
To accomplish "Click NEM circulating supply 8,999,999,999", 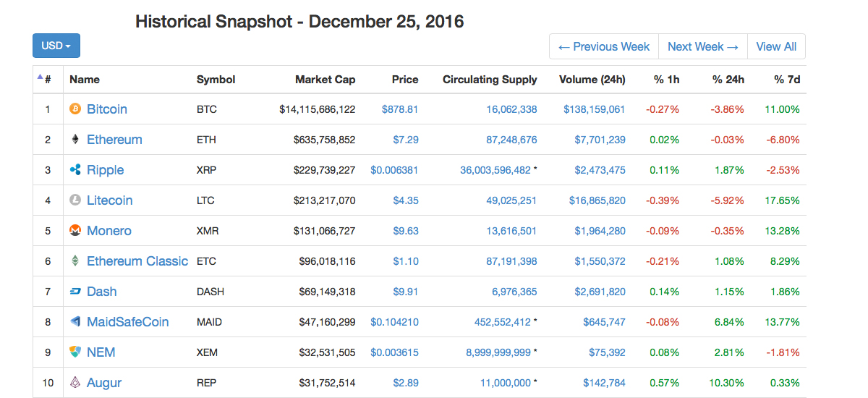I will [x=498, y=352].
